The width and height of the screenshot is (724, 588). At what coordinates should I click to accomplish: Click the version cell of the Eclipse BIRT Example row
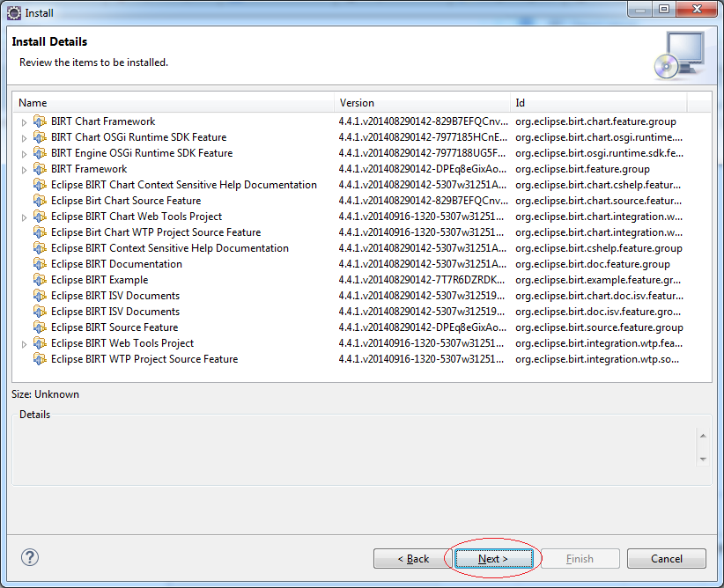(422, 280)
